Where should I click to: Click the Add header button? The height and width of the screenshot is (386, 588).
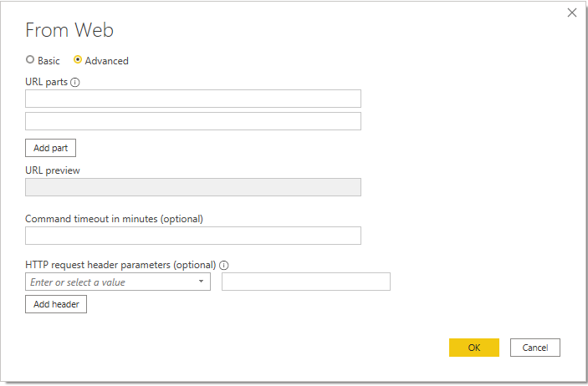coord(56,304)
